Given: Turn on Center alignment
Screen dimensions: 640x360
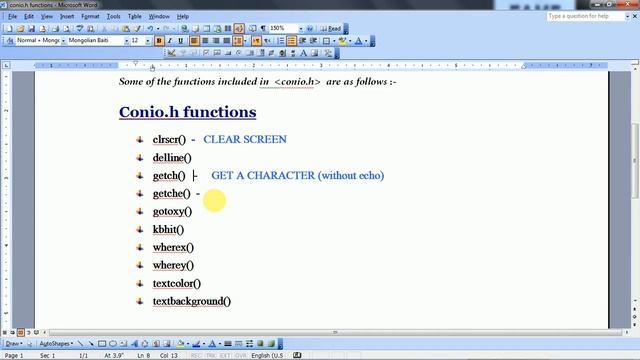Looking at the screenshot, I should coord(205,41).
